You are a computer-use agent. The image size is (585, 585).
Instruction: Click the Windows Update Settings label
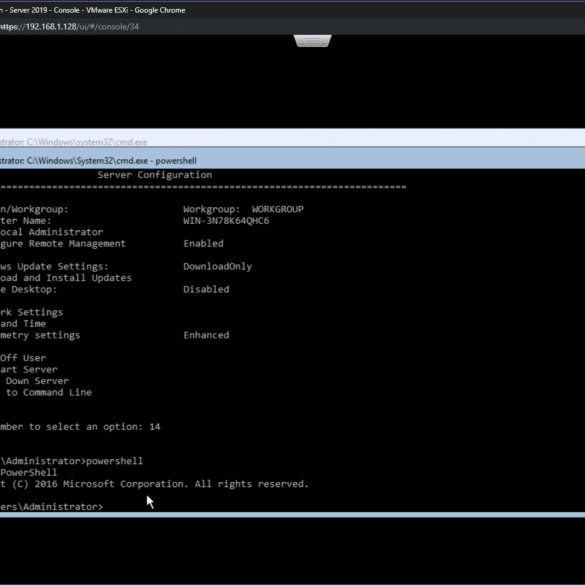(x=54, y=266)
